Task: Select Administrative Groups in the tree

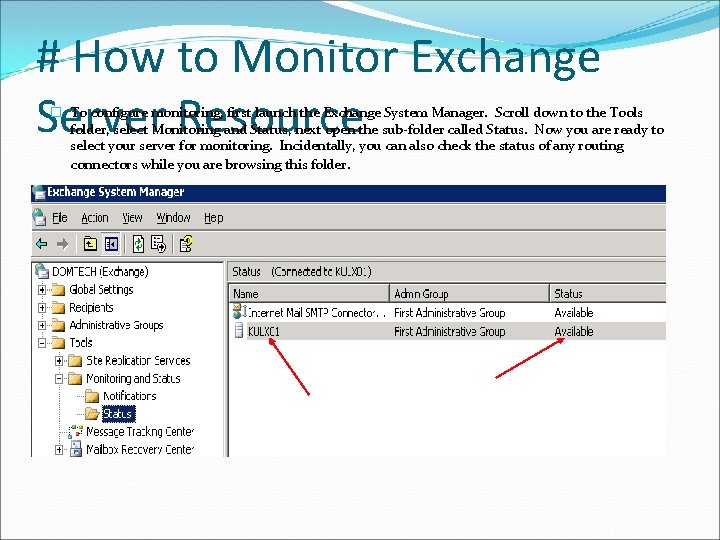Action: [116, 326]
